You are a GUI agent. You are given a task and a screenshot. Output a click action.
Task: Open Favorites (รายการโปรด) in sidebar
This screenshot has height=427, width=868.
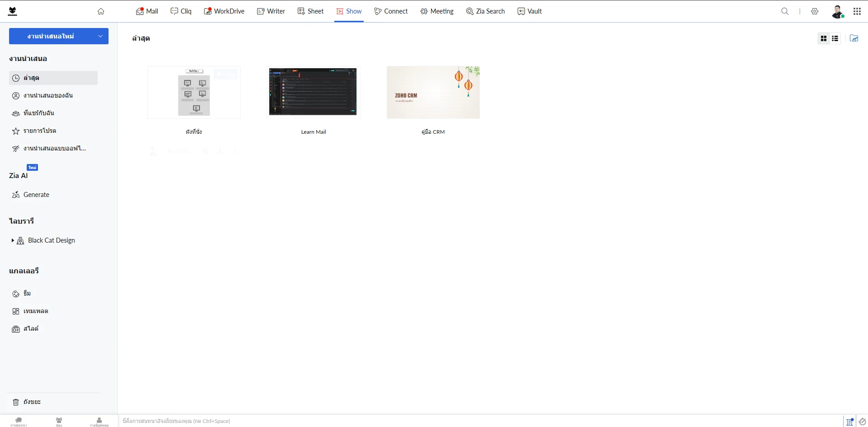(x=40, y=131)
